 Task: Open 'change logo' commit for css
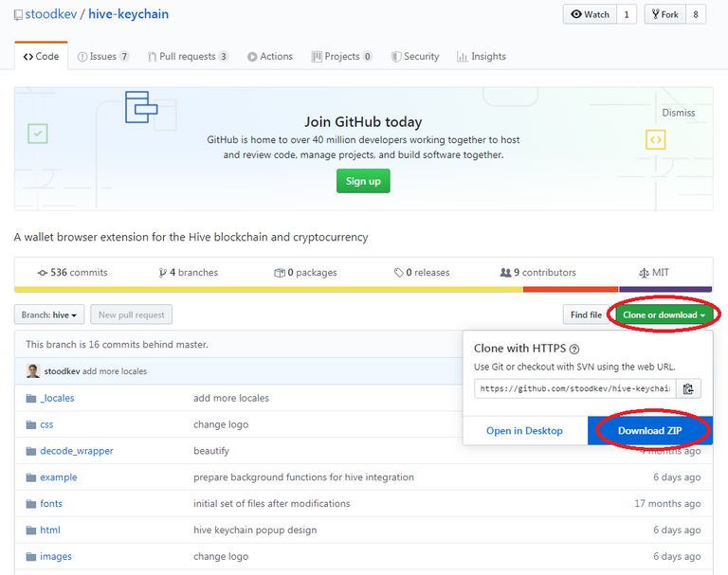[x=221, y=424]
